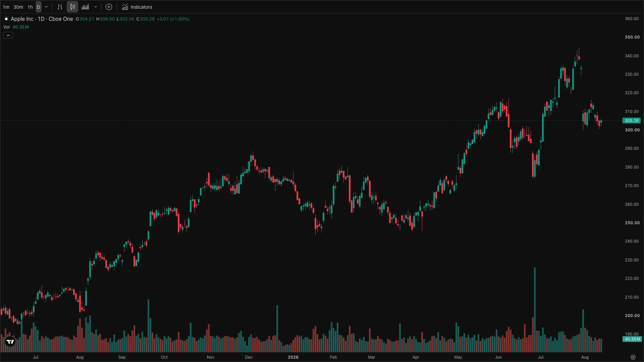The image size is (644, 362).
Task: Click the O 304.21 open value
Action: (x=85, y=19)
